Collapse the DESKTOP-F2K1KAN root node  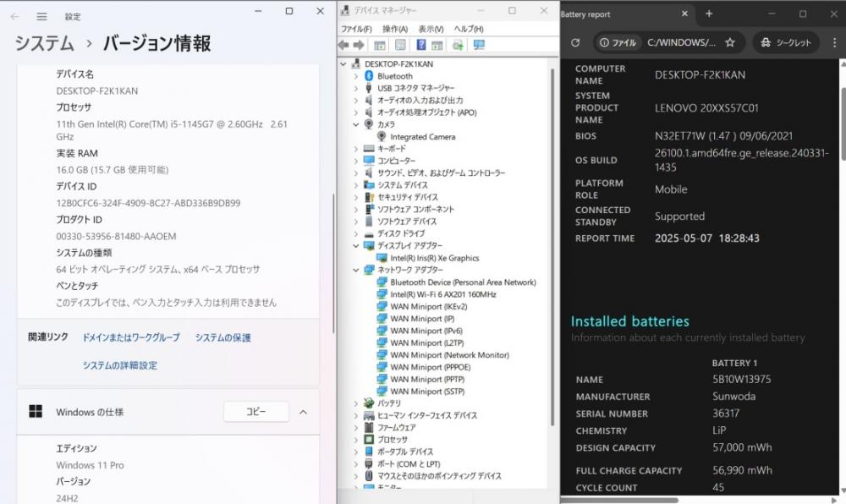click(343, 63)
